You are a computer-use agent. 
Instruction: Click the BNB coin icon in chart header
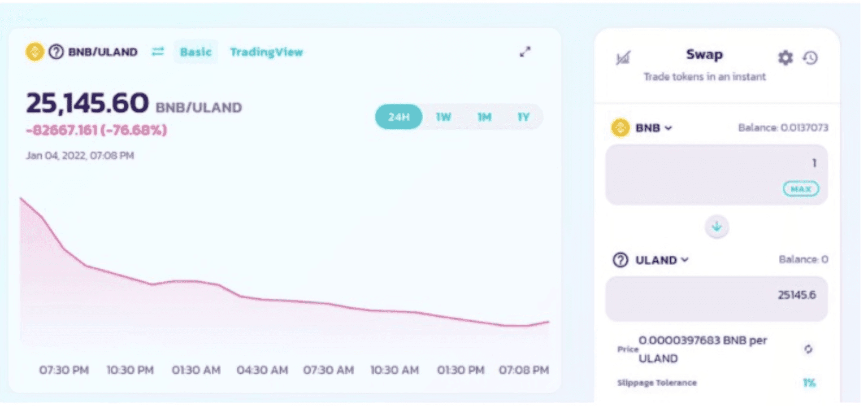35,52
